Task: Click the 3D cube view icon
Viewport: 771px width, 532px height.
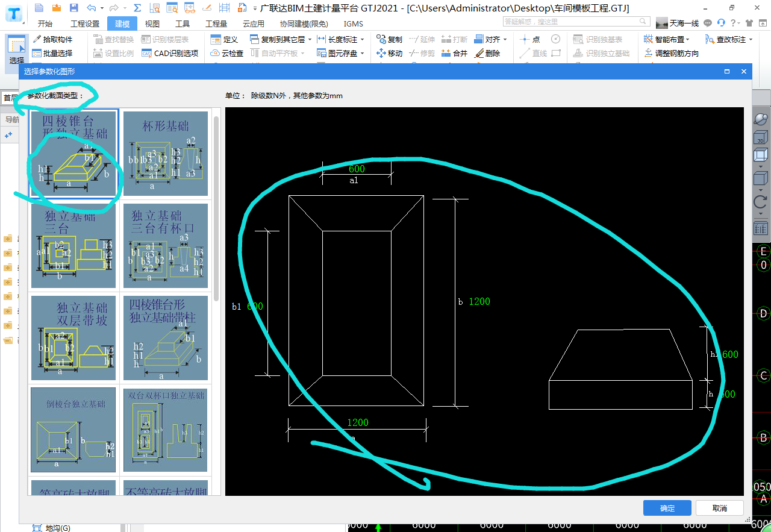Action: (x=760, y=138)
